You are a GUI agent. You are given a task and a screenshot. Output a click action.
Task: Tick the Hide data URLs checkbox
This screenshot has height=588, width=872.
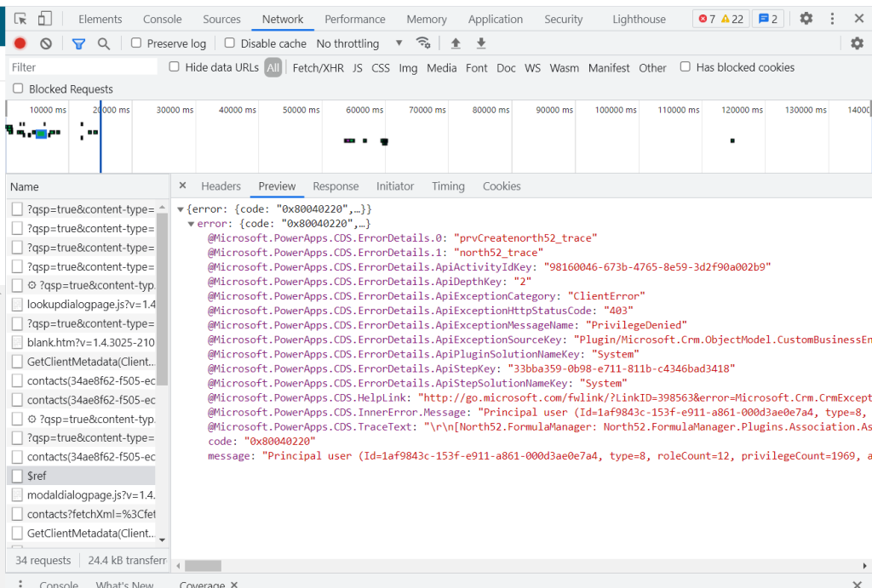[175, 67]
